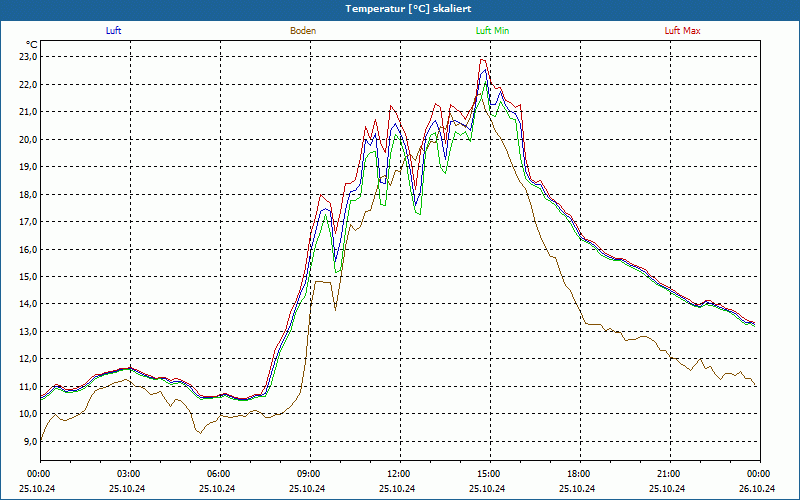Viewport: 800px width, 500px height.
Task: Click the '26.10.24' date label
Action: pos(757,488)
